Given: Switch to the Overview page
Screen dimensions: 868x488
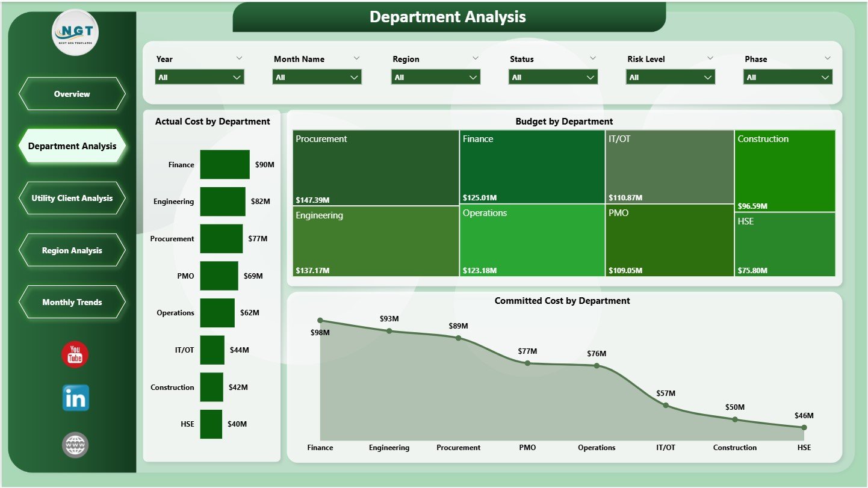Looking at the screenshot, I should click(x=72, y=93).
